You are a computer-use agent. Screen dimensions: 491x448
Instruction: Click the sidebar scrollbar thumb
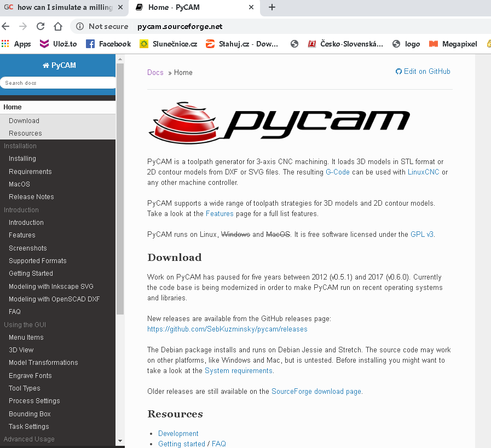[120, 189]
